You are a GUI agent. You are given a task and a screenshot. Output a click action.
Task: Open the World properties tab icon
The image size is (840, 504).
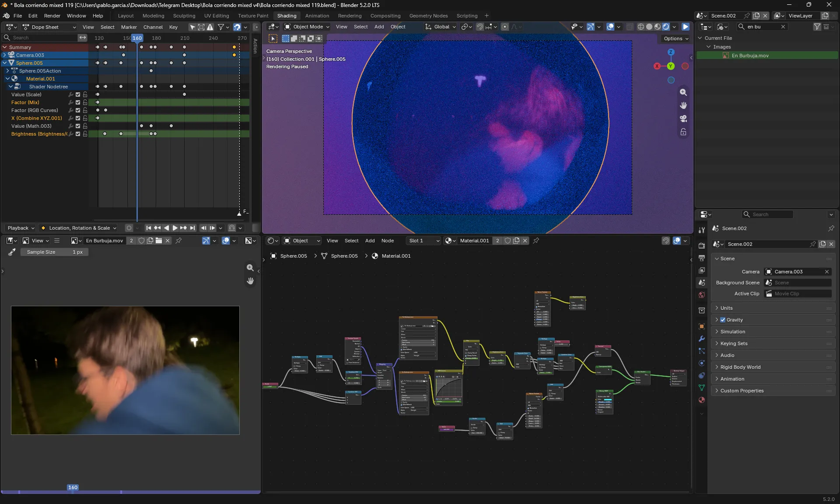[x=702, y=295]
